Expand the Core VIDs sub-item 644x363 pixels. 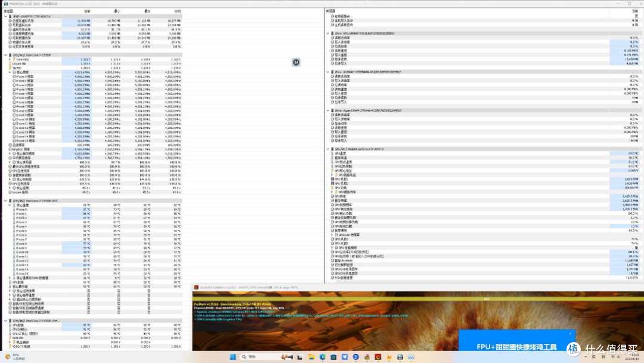pyautogui.click(x=10, y=59)
